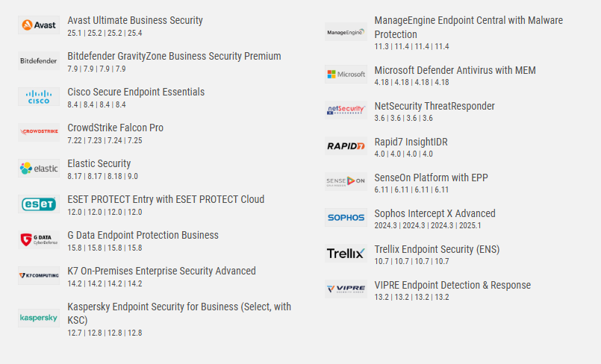Click the CrowdStrike logo icon
Screen dimensions: 601x364
[x=39, y=132]
